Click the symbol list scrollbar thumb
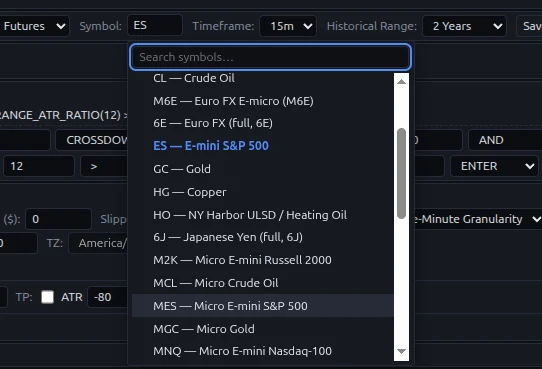Viewport: 542px width, 369px height. pyautogui.click(x=401, y=173)
